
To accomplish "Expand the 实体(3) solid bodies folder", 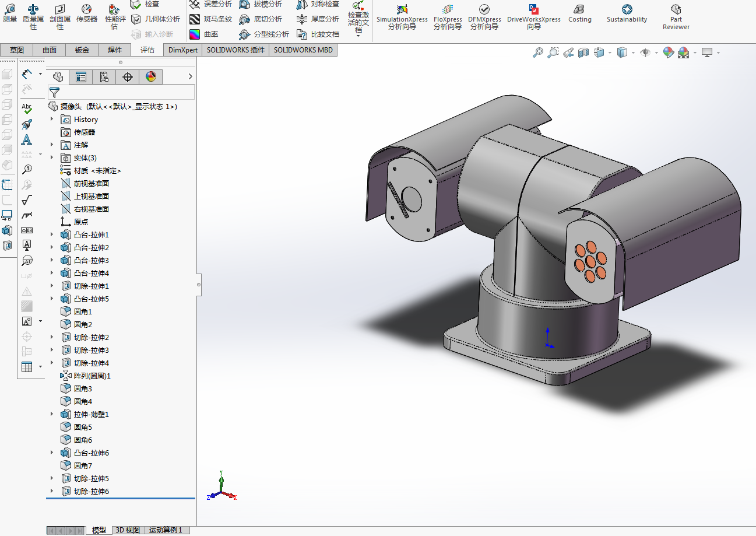I will coord(51,157).
